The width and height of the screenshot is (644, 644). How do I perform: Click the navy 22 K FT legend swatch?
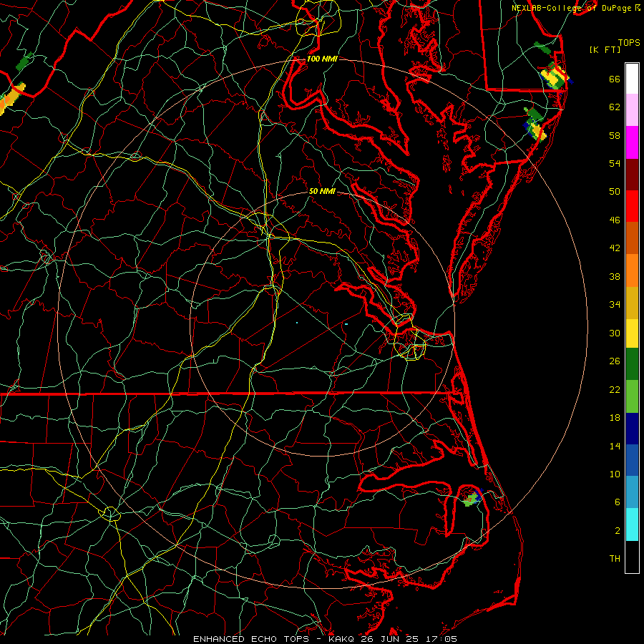pos(632,429)
